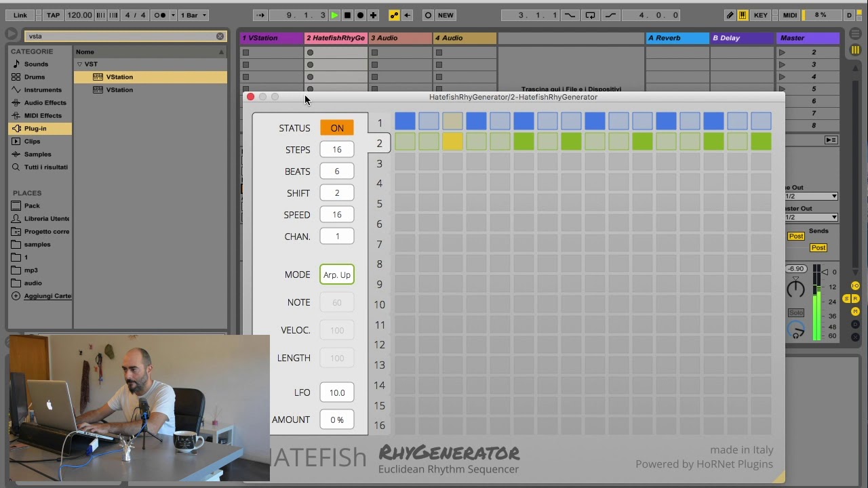Toggle the Mixer section M button
Image resolution: width=868 pixels, height=488 pixels.
click(855, 312)
